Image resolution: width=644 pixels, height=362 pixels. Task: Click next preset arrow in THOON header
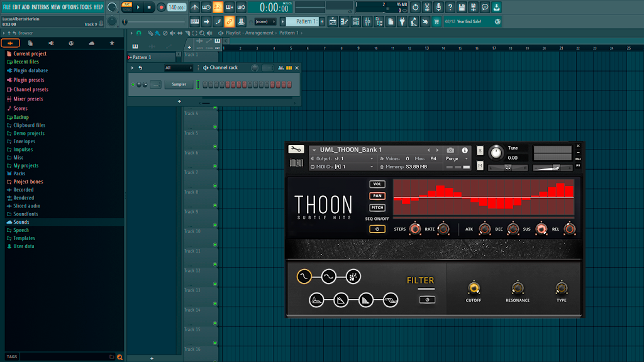click(x=438, y=150)
